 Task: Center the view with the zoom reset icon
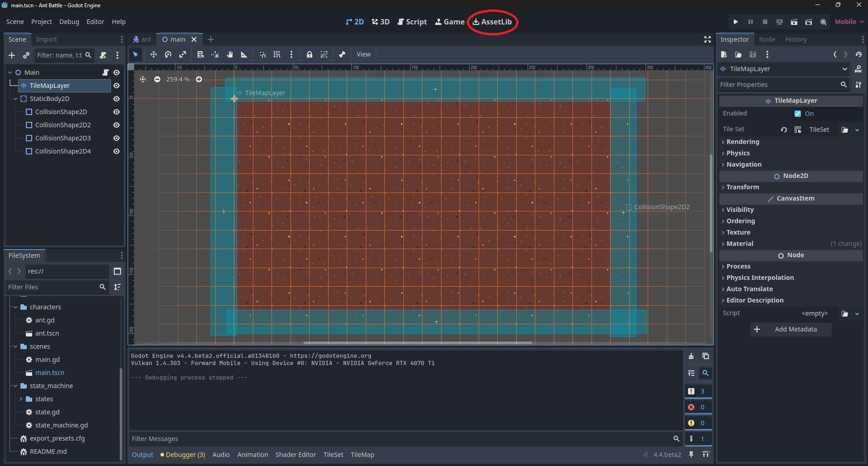143,79
